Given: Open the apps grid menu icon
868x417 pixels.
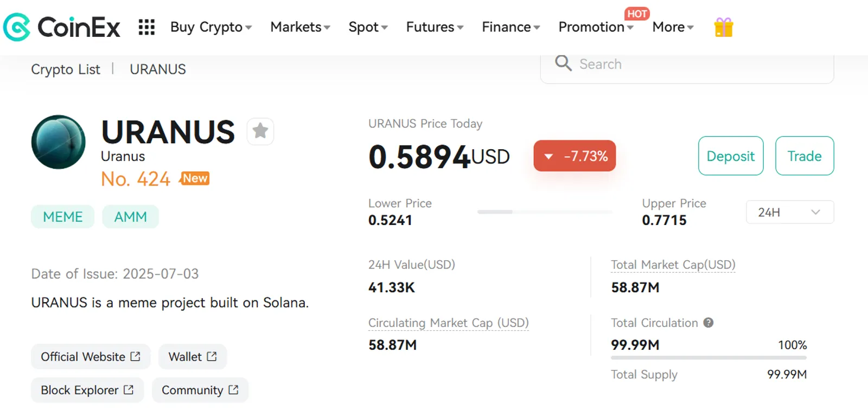Looking at the screenshot, I should [146, 27].
